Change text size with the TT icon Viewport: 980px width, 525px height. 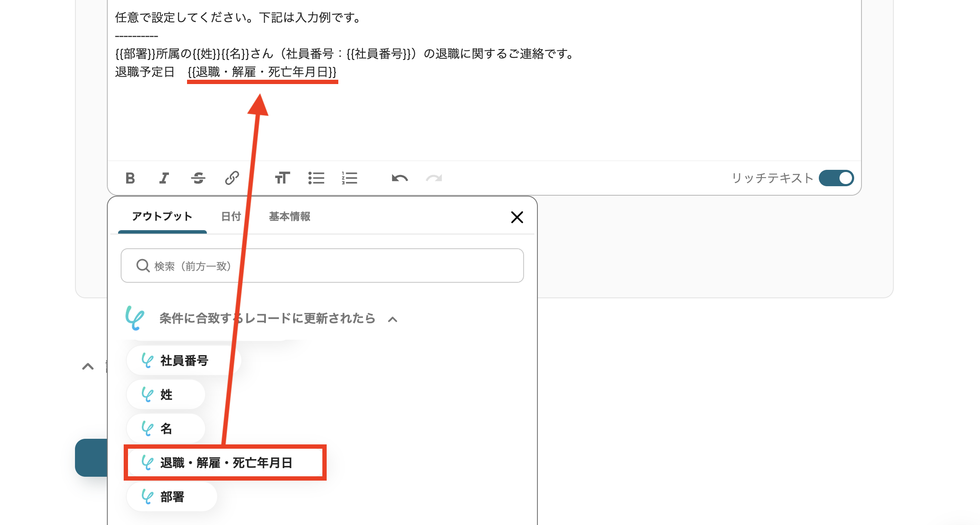pos(282,178)
